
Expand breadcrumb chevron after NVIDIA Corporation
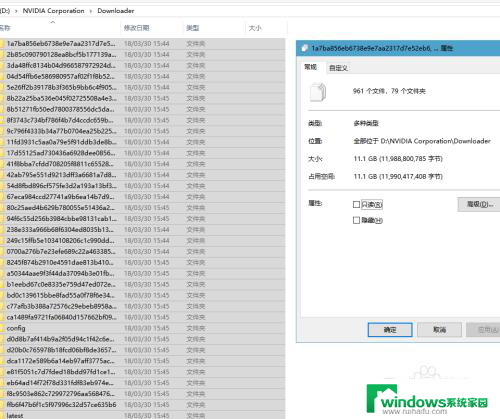pyautogui.click(x=91, y=11)
